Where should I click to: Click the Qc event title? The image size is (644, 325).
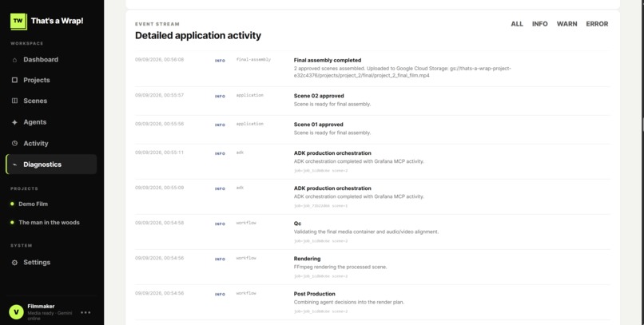pos(297,224)
